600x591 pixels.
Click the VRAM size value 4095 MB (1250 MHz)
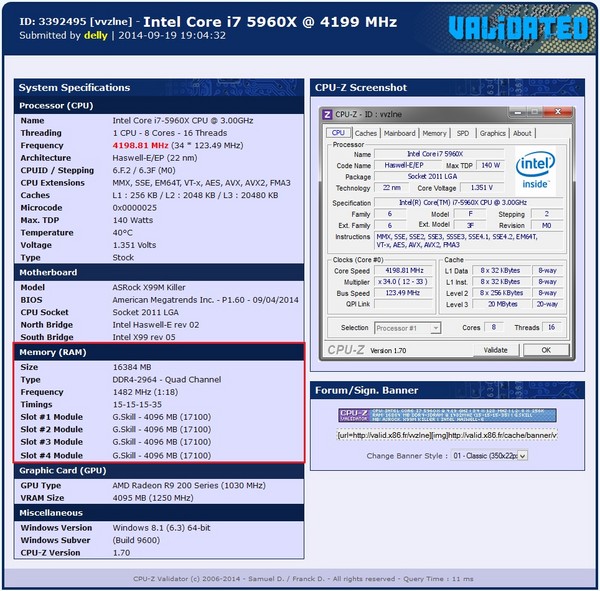click(x=153, y=498)
